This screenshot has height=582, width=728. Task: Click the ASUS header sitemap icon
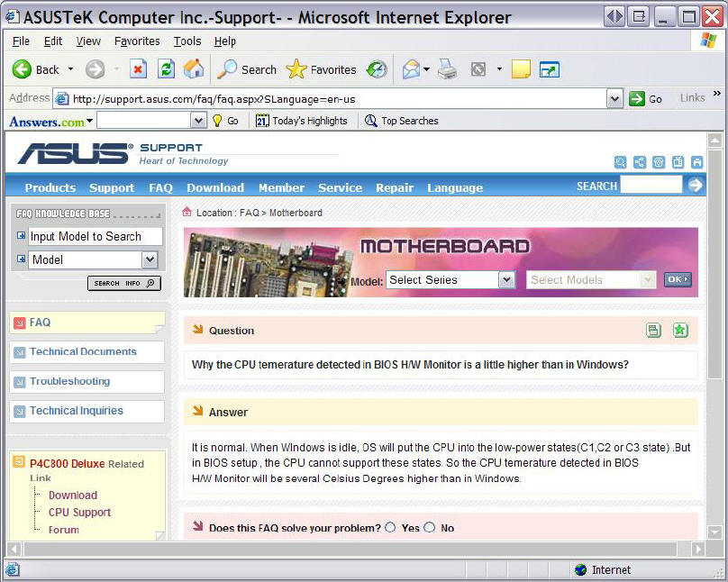[x=640, y=162]
